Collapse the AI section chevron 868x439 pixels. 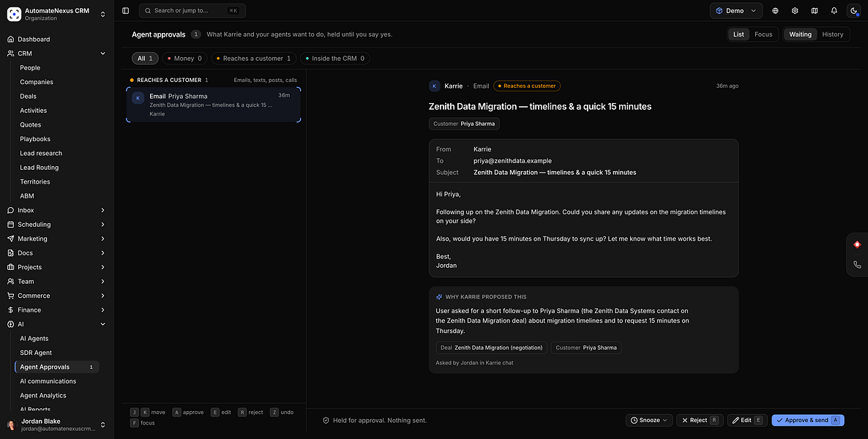(102, 324)
